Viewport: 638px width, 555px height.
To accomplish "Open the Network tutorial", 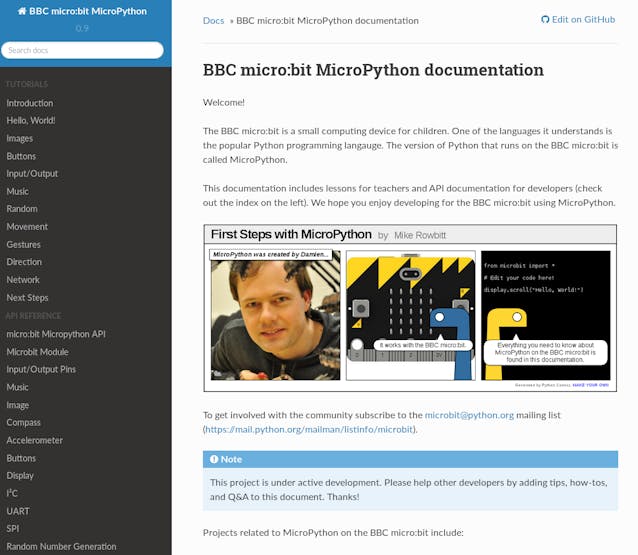I will point(23,280).
